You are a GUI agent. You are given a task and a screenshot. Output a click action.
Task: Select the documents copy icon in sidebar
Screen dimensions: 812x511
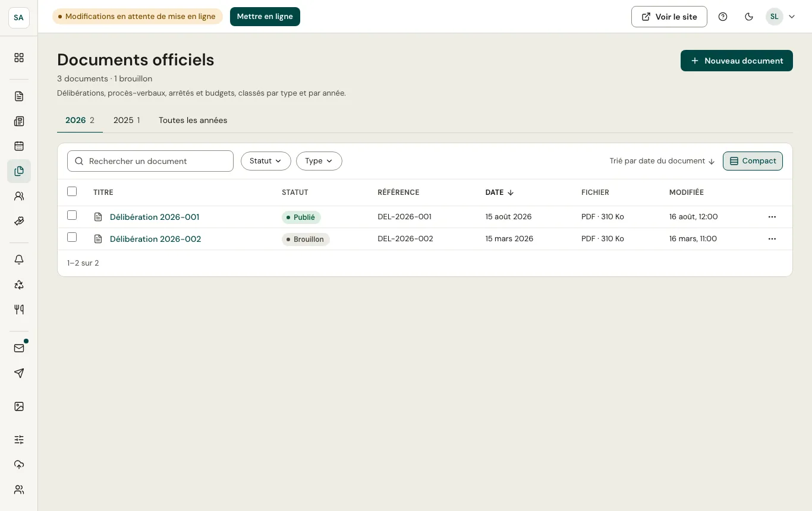point(19,171)
